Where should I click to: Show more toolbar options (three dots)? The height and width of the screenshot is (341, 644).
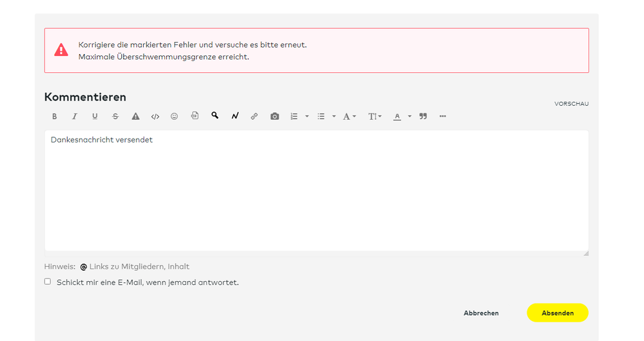(x=443, y=116)
